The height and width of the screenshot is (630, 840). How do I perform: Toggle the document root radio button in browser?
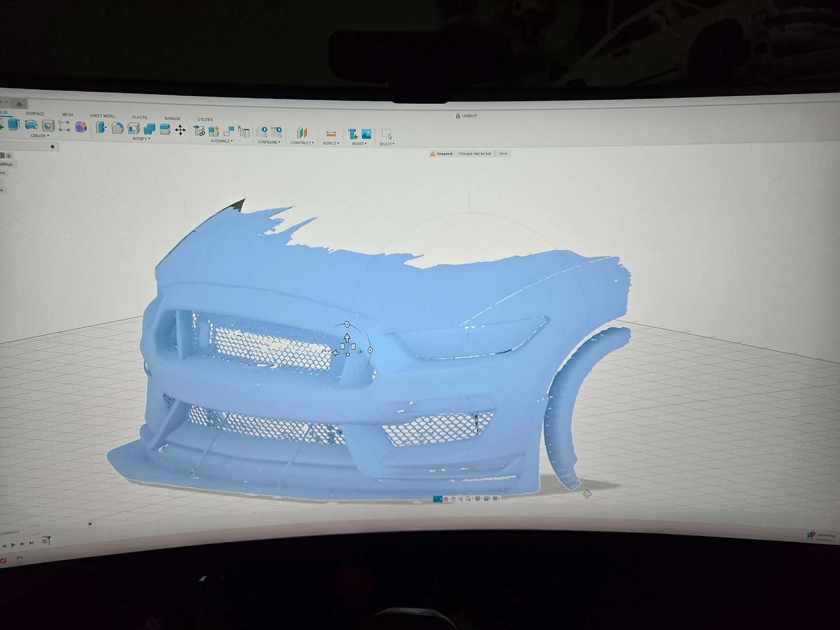[x=9, y=156]
